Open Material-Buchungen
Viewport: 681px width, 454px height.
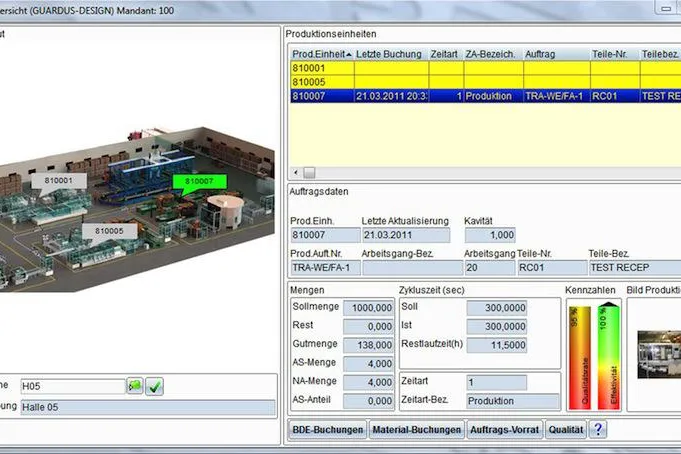click(417, 430)
